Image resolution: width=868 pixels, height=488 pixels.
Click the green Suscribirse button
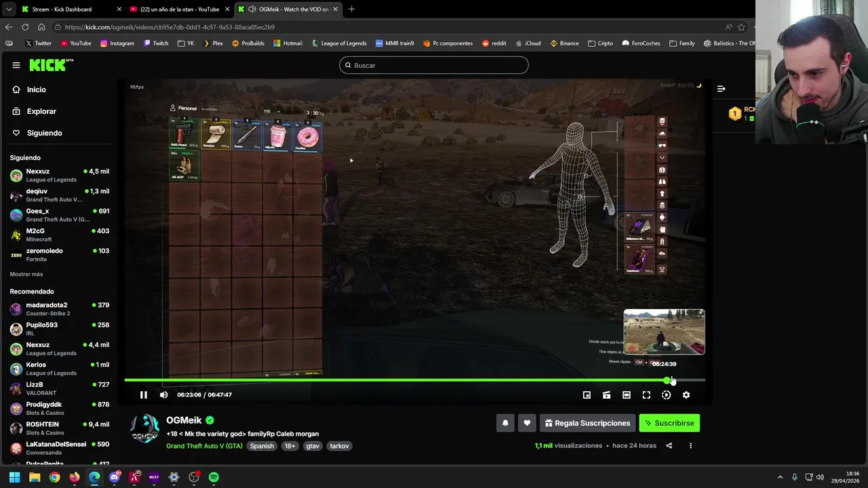pos(669,423)
